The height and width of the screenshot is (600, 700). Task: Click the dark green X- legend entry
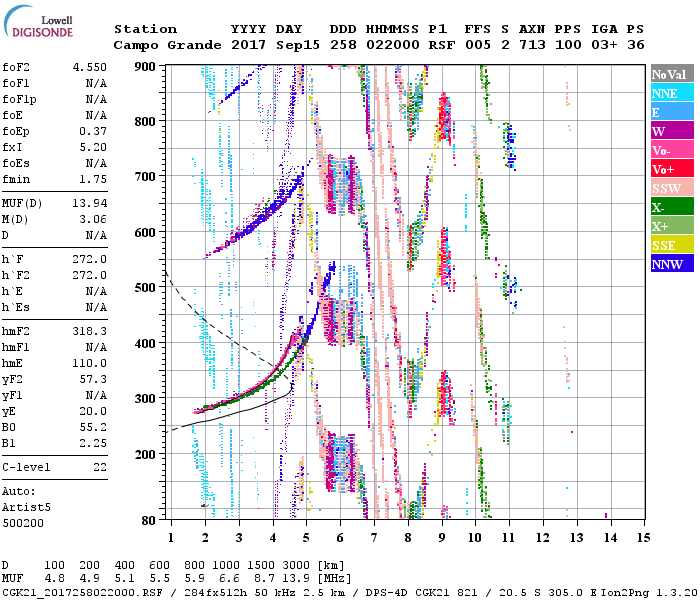(671, 207)
